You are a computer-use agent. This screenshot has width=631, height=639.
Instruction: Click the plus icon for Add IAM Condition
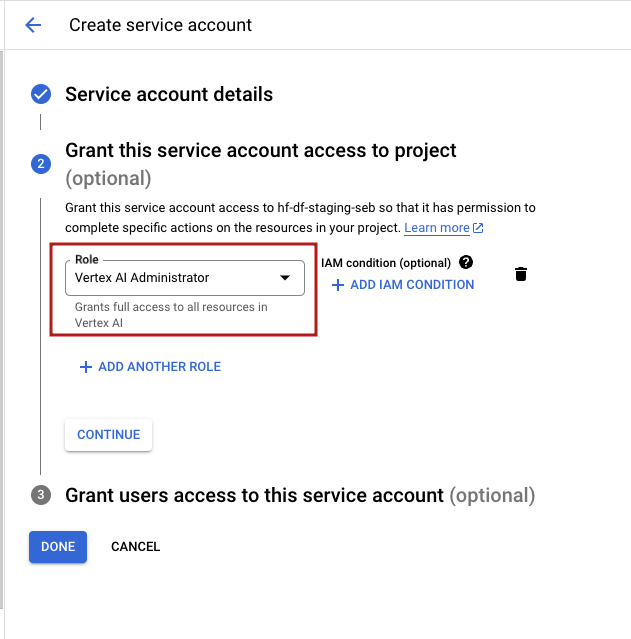(x=338, y=285)
